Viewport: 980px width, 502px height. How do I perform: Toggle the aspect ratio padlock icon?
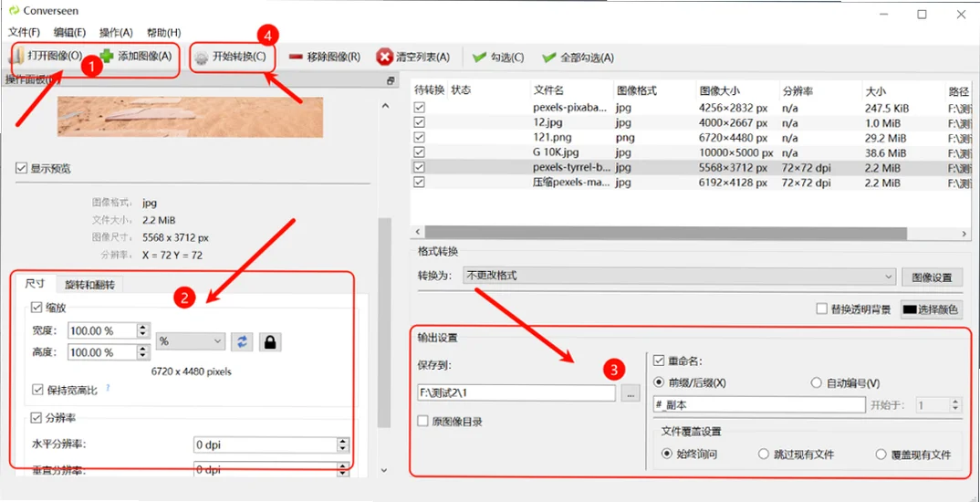click(270, 342)
